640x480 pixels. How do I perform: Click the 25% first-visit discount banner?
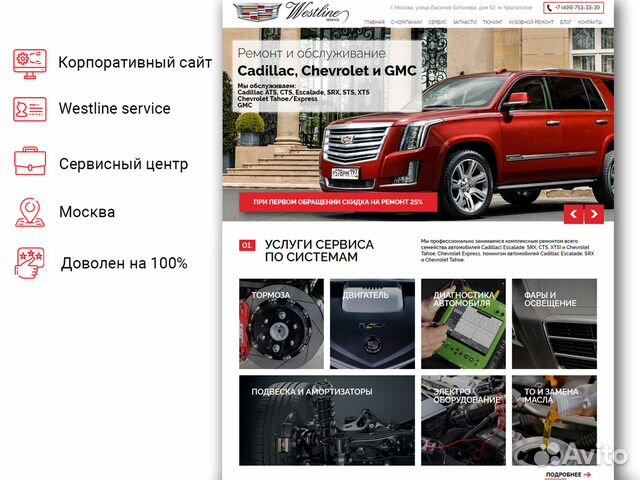(338, 202)
